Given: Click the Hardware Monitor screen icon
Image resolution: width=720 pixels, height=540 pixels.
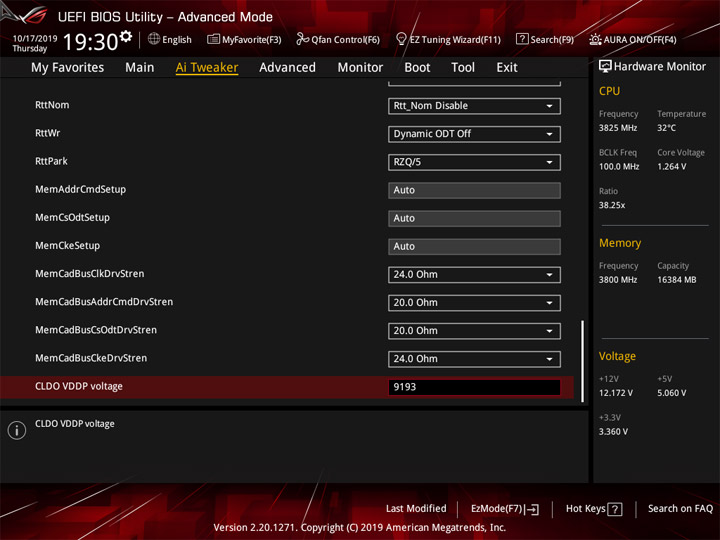Looking at the screenshot, I should [x=605, y=67].
